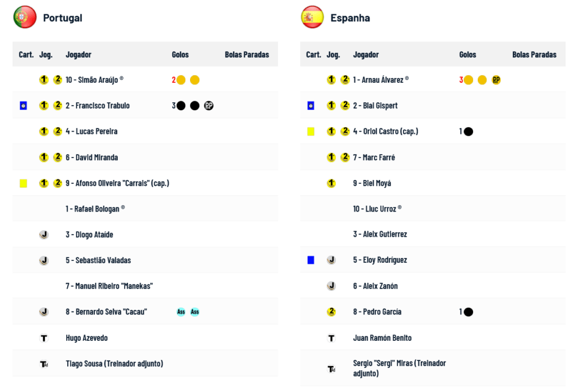The image size is (588, 388).
Task: Click Eloy Rodríguez's blue card icon
Action: tap(311, 260)
